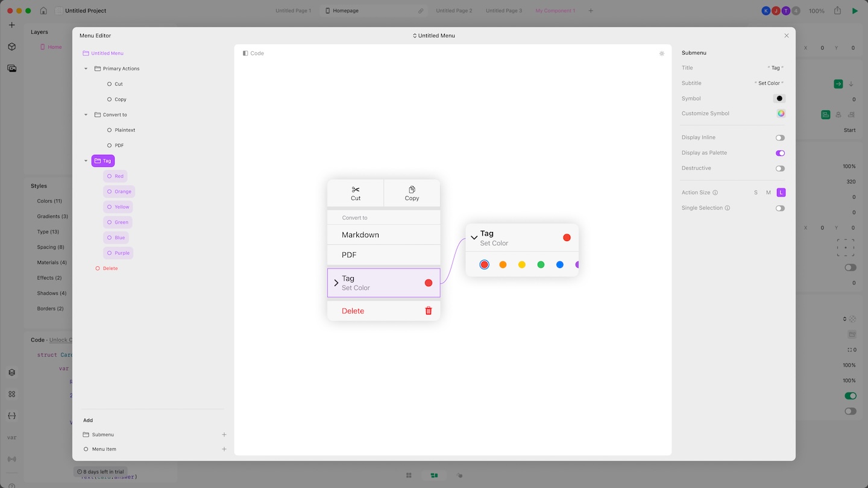Click the Unlock Code link
Screen dimensions: 868x488
[60, 340]
